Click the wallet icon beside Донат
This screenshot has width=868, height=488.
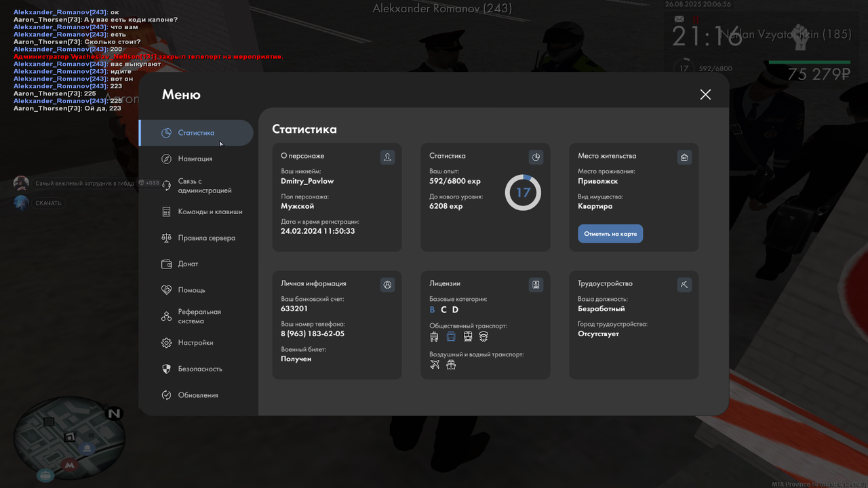coord(166,264)
